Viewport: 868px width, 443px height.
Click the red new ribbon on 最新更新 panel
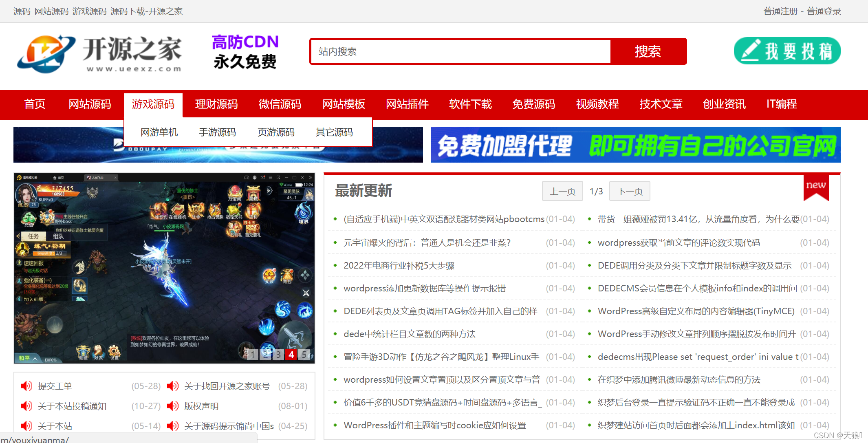point(815,187)
